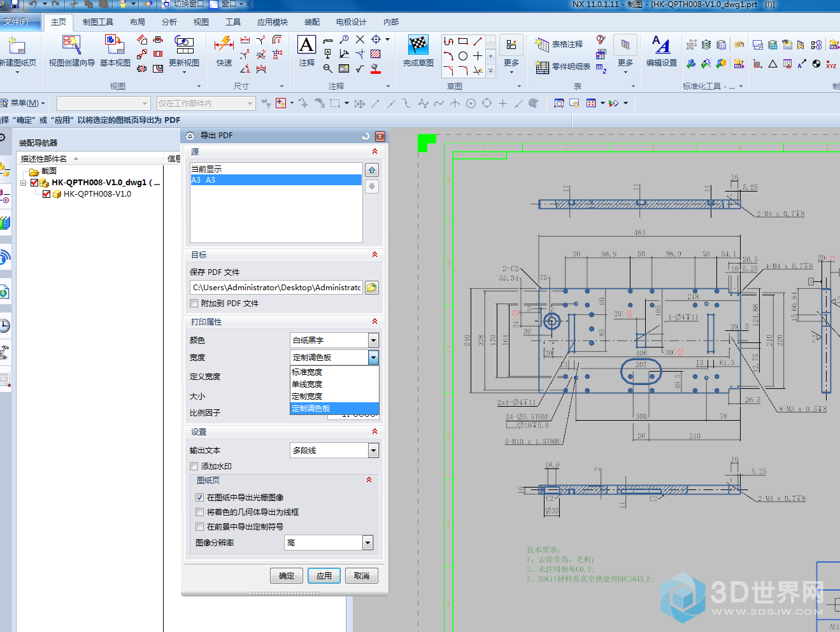This screenshot has height=632, width=840.
Task: Collapse the Destination (目标) section
Action: pos(374,255)
